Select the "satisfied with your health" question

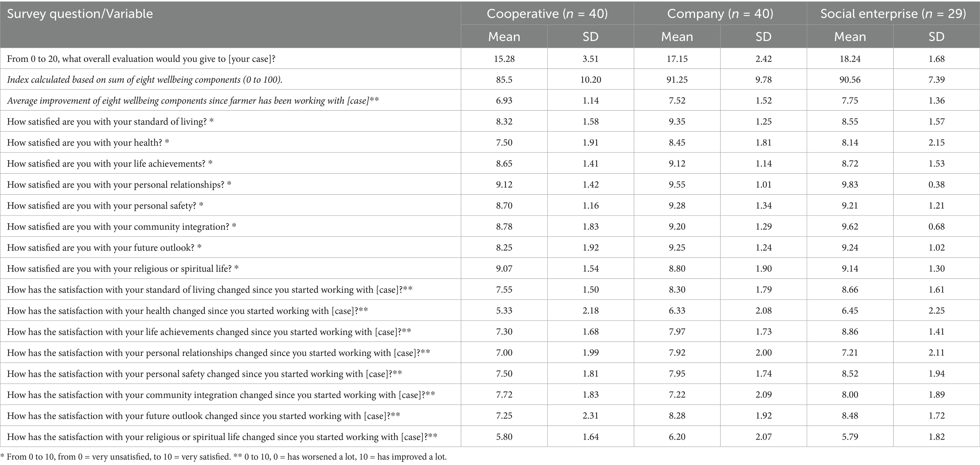point(88,143)
